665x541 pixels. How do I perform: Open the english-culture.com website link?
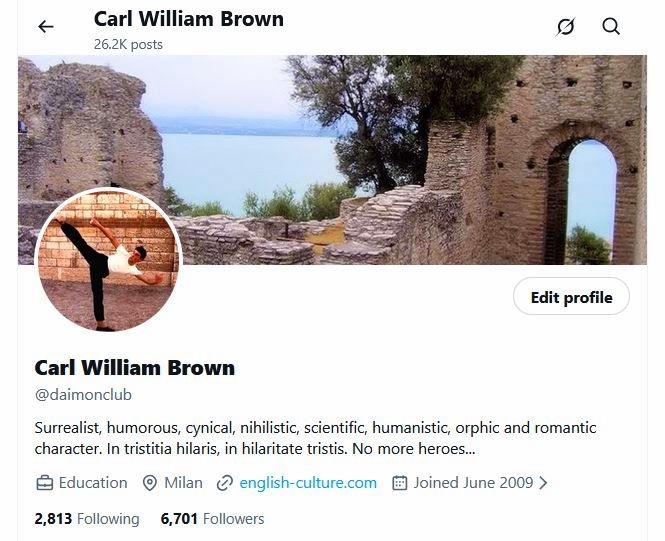click(x=308, y=483)
